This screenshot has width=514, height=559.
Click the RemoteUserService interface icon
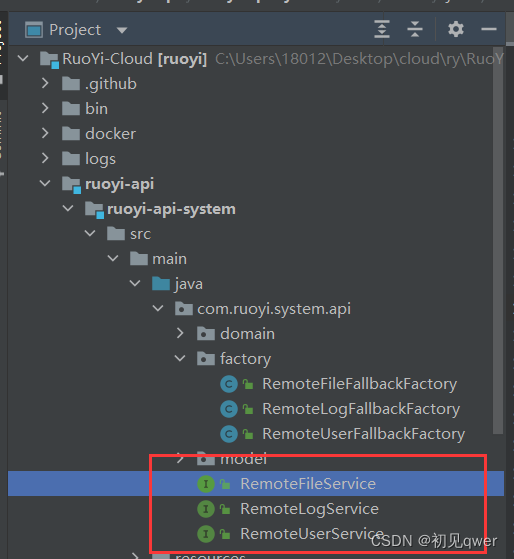(206, 534)
